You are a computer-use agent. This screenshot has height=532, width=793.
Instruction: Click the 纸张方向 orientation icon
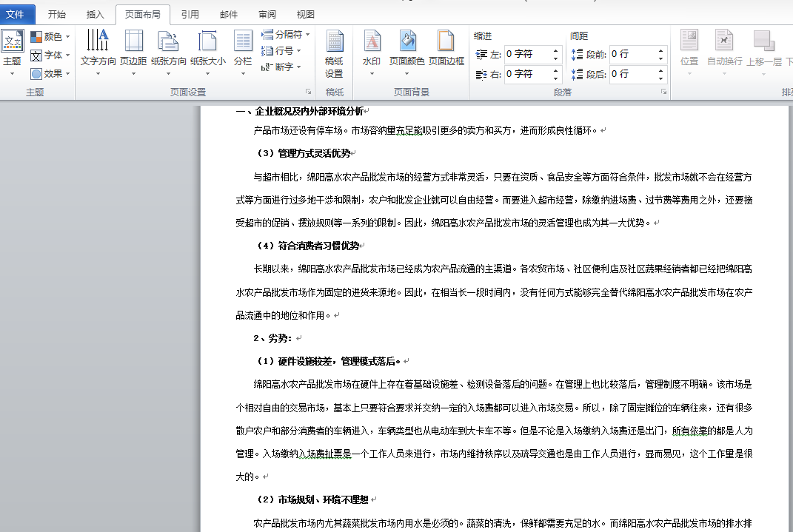168,40
